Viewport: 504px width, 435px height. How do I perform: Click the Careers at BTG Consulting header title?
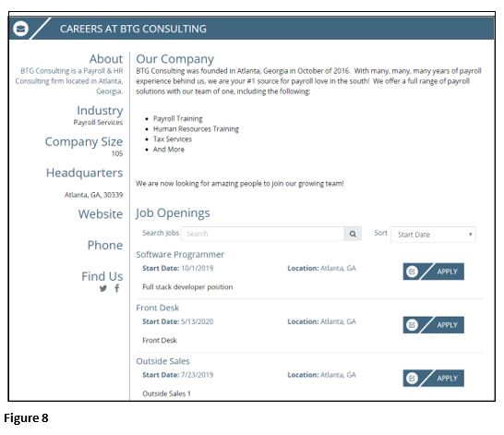[x=133, y=29]
